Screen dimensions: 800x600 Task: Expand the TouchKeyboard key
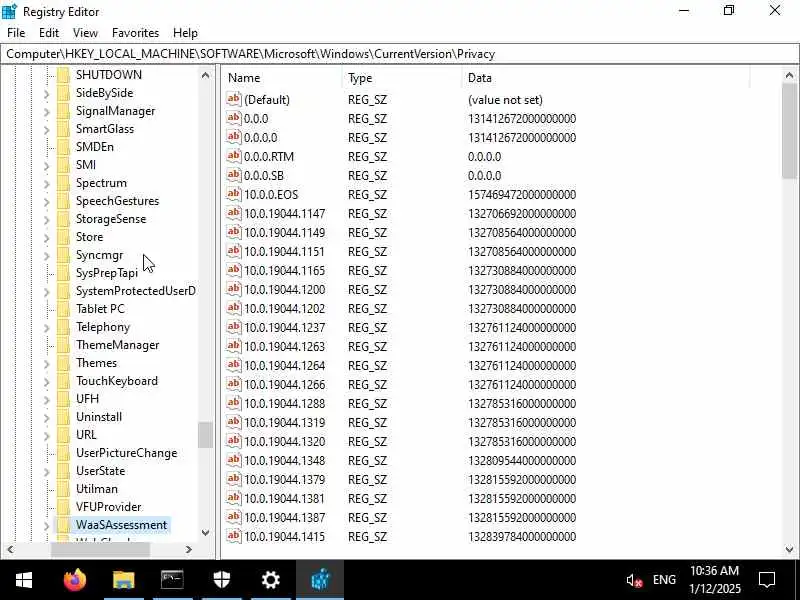tap(46, 382)
